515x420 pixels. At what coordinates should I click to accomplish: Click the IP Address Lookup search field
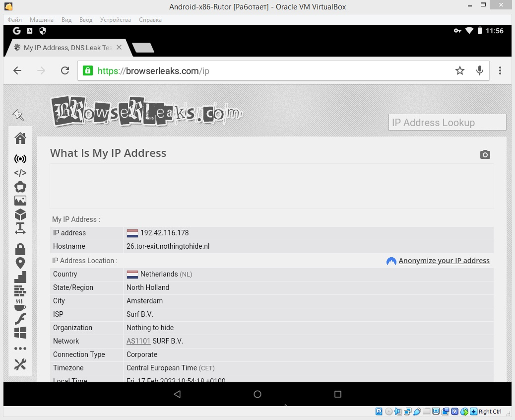click(447, 123)
